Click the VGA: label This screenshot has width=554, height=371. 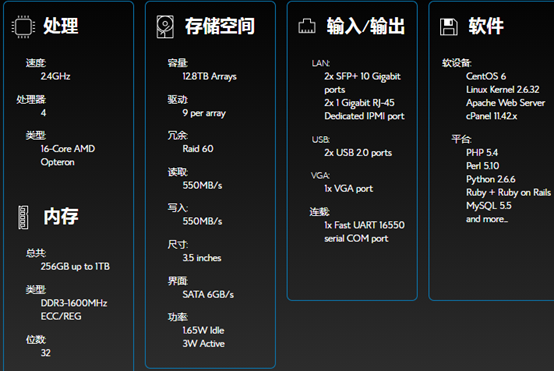pyautogui.click(x=320, y=176)
